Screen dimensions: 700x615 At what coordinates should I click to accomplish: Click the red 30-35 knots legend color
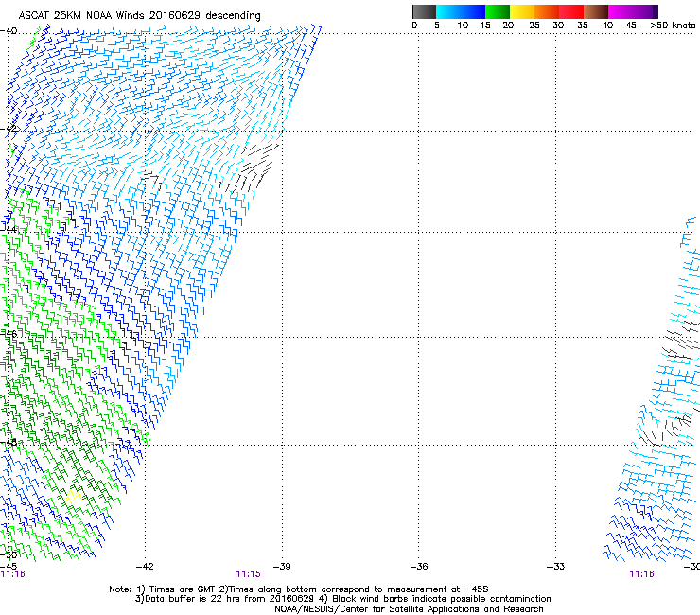click(571, 11)
